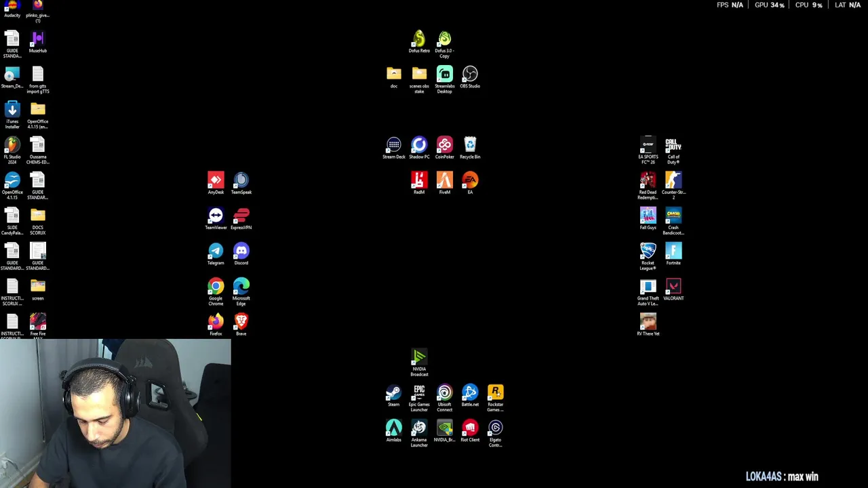Launch RV There Yet shortcut

click(648, 324)
